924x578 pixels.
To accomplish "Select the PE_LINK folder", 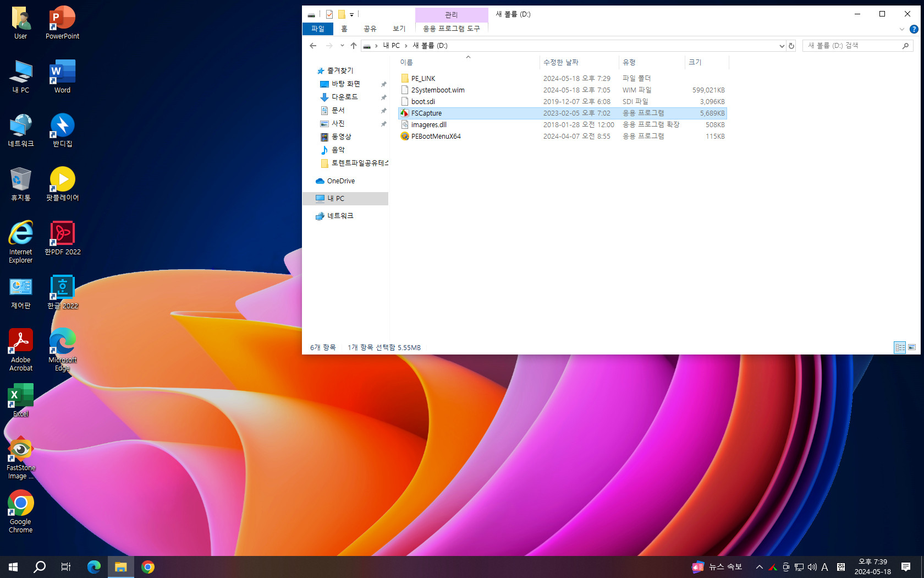I will click(562, 78).
